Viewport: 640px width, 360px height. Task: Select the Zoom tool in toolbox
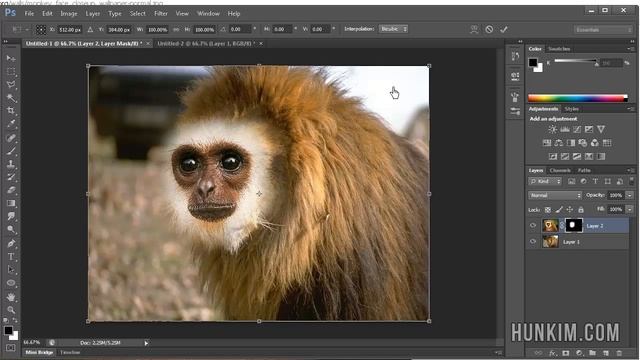coord(11,310)
